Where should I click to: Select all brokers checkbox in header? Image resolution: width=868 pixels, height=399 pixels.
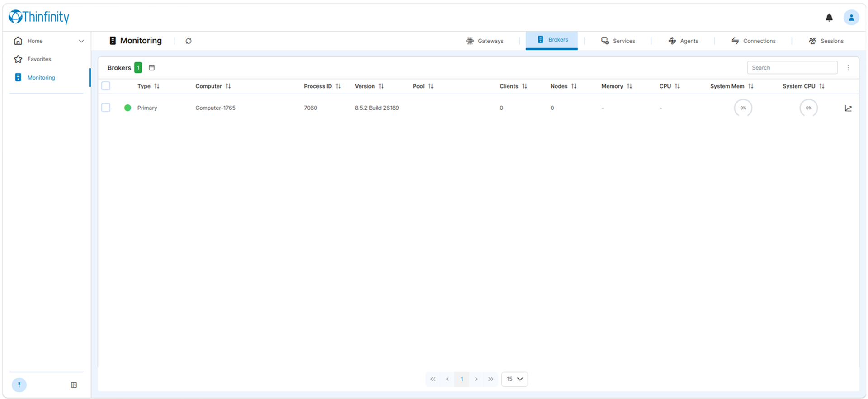(106, 86)
